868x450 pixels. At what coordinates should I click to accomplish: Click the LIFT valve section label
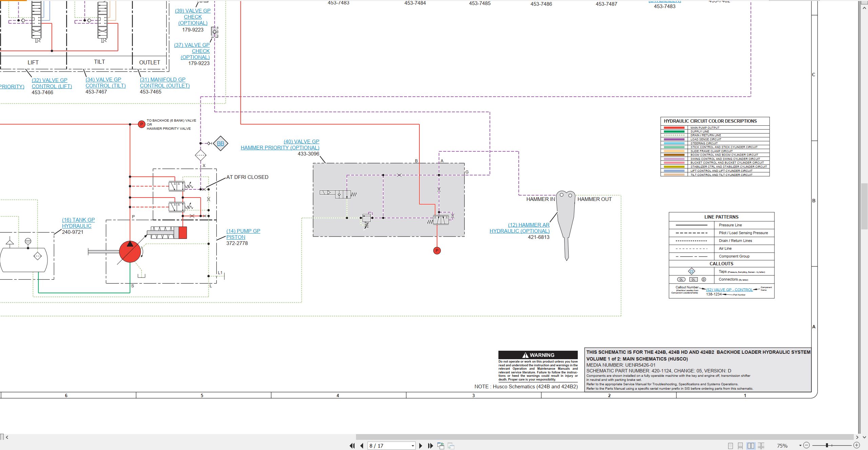point(33,62)
